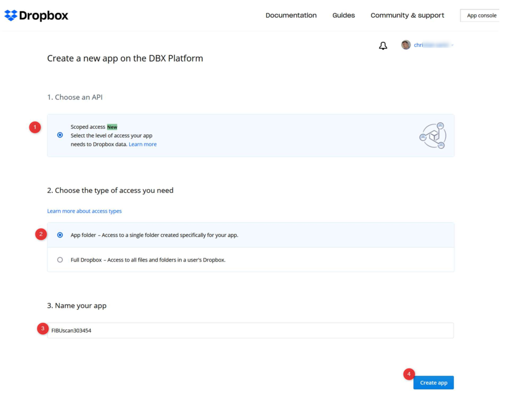Open Community & support menu

point(407,15)
